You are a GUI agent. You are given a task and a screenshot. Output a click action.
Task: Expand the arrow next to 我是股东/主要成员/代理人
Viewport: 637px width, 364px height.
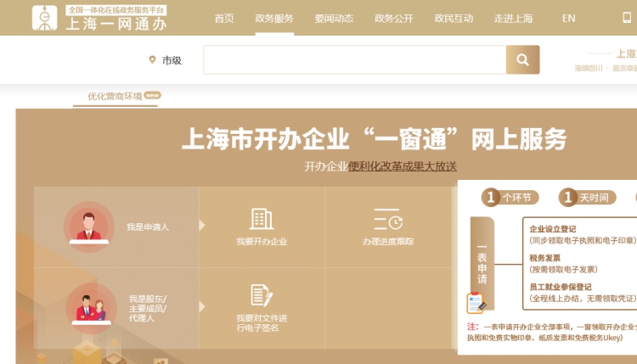point(202,306)
